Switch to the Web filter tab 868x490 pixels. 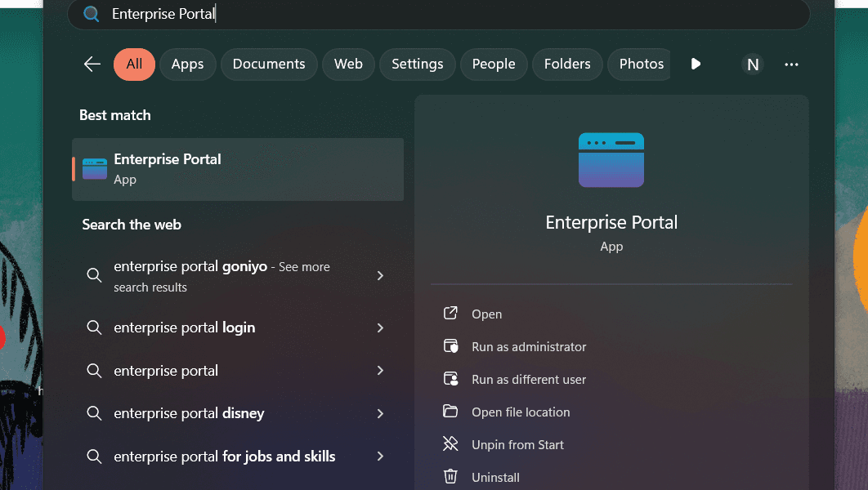[349, 65]
